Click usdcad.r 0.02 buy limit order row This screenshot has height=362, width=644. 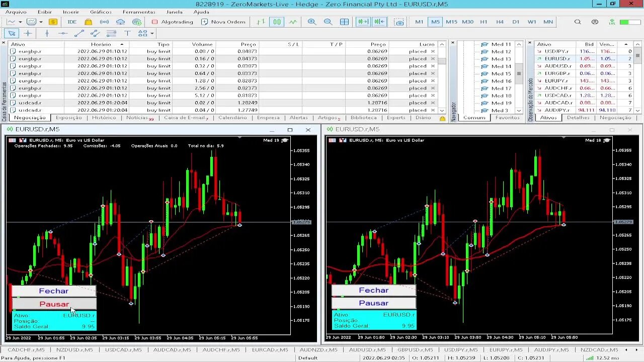[x=223, y=103]
